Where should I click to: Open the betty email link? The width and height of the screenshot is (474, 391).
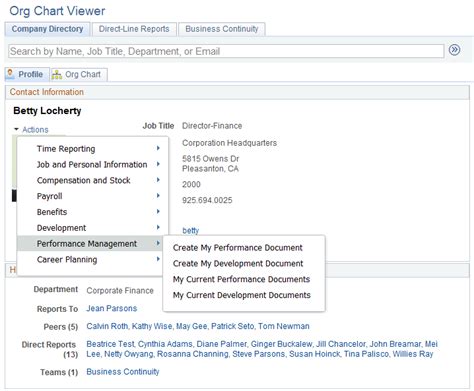(x=191, y=231)
